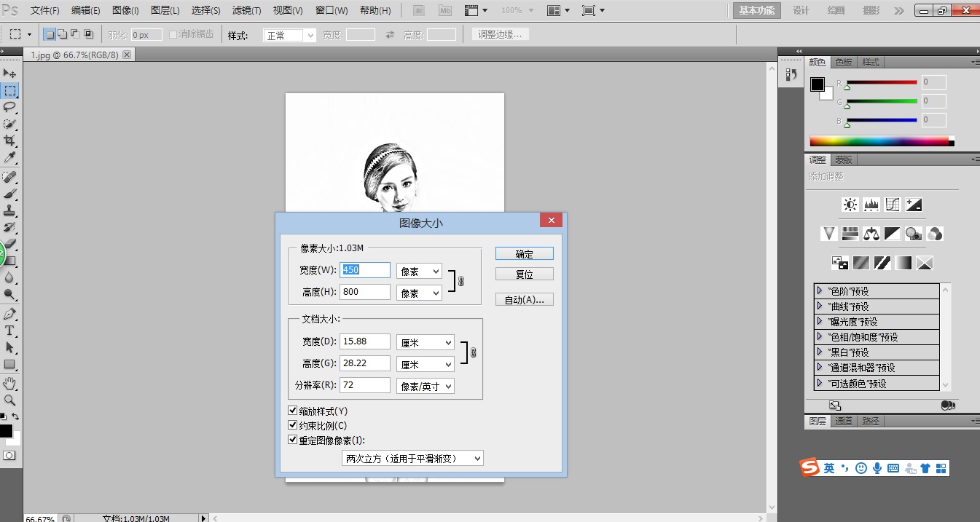
Task: Open the resolution unit 像素/英寸 dropdown
Action: pyautogui.click(x=426, y=386)
